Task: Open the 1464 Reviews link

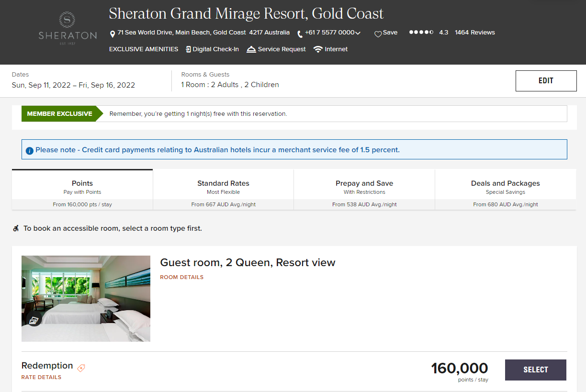Action: [475, 33]
